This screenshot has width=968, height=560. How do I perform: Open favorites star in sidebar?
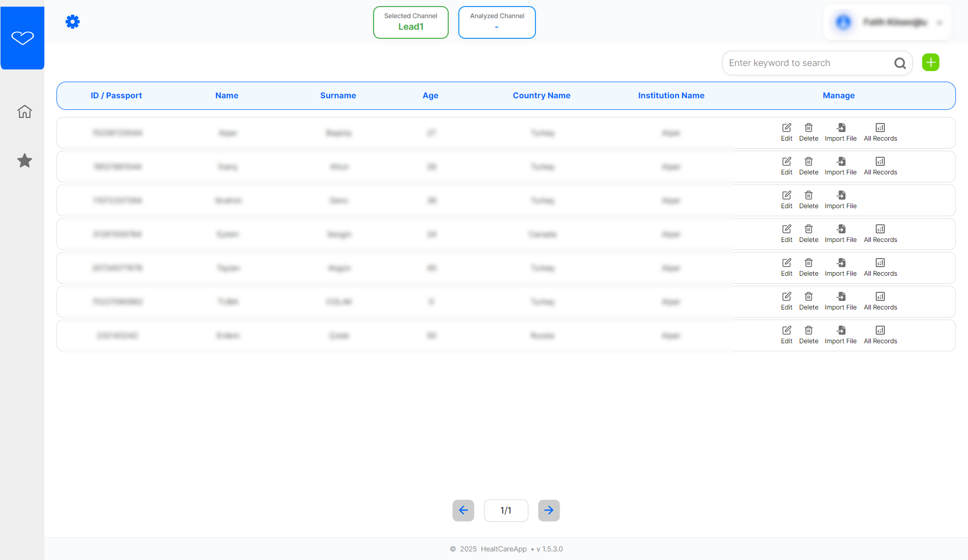(24, 161)
